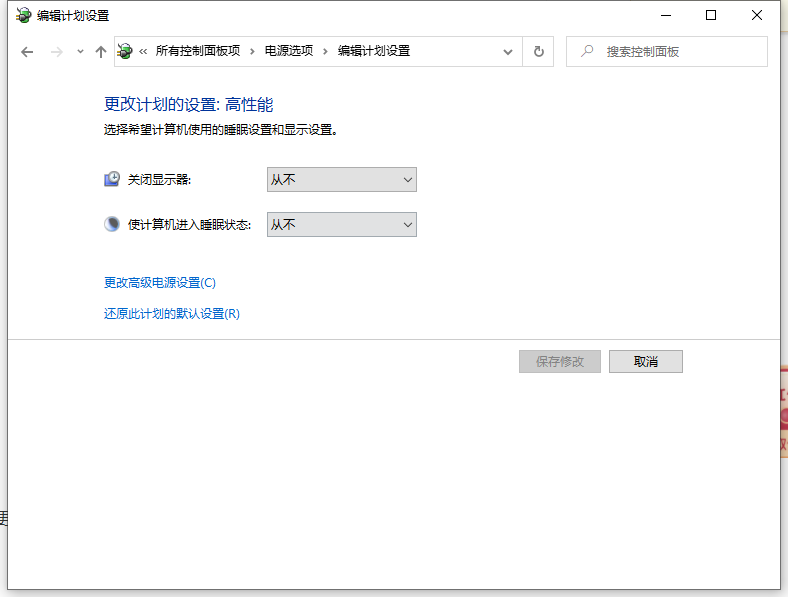Viewport: 788px width, 597px height.
Task: Click the 关闭显示器 label
Action: pyautogui.click(x=159, y=179)
